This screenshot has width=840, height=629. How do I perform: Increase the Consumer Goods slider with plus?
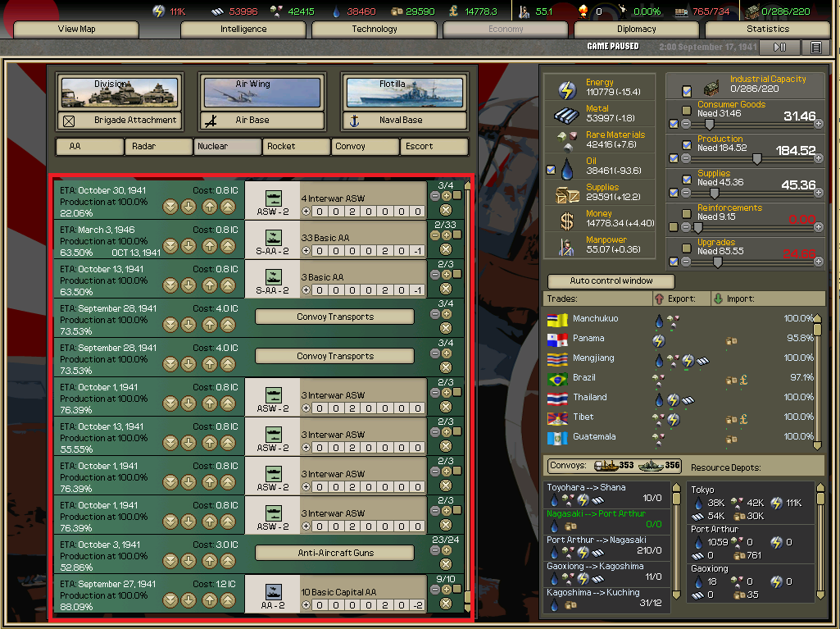click(817, 125)
